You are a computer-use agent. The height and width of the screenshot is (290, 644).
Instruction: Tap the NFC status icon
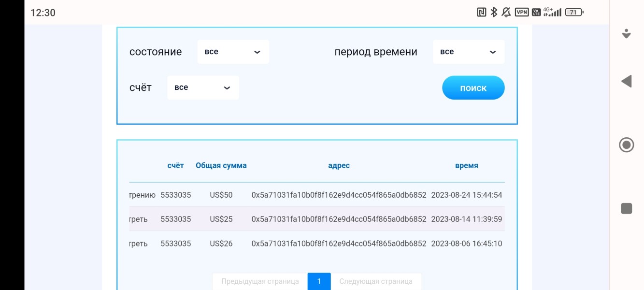[481, 13]
